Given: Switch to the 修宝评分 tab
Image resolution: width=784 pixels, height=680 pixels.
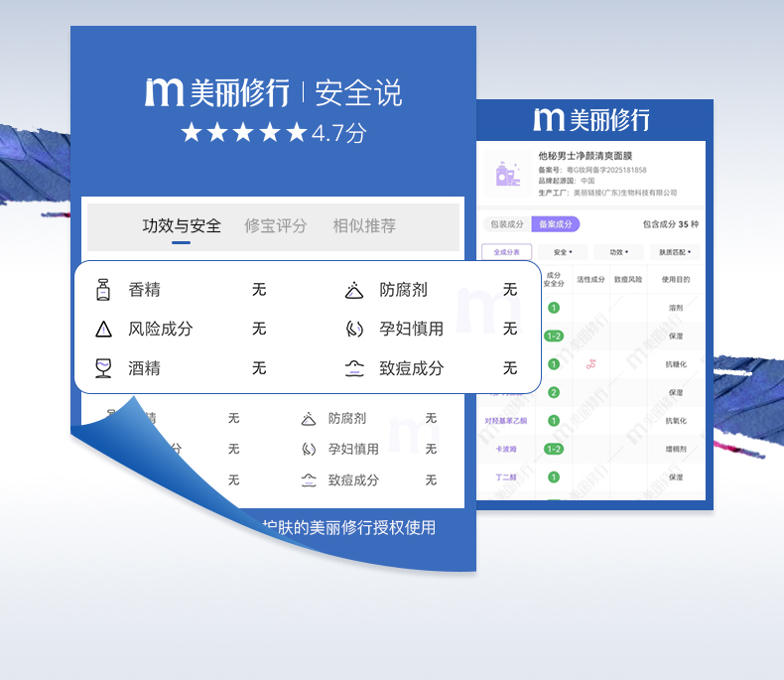Looking at the screenshot, I should 275,226.
